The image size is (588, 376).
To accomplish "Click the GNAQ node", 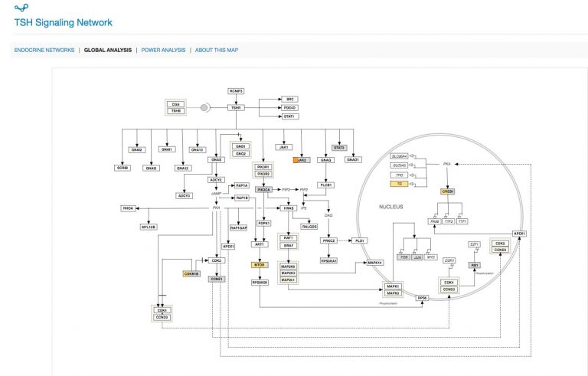I will (x=325, y=160).
